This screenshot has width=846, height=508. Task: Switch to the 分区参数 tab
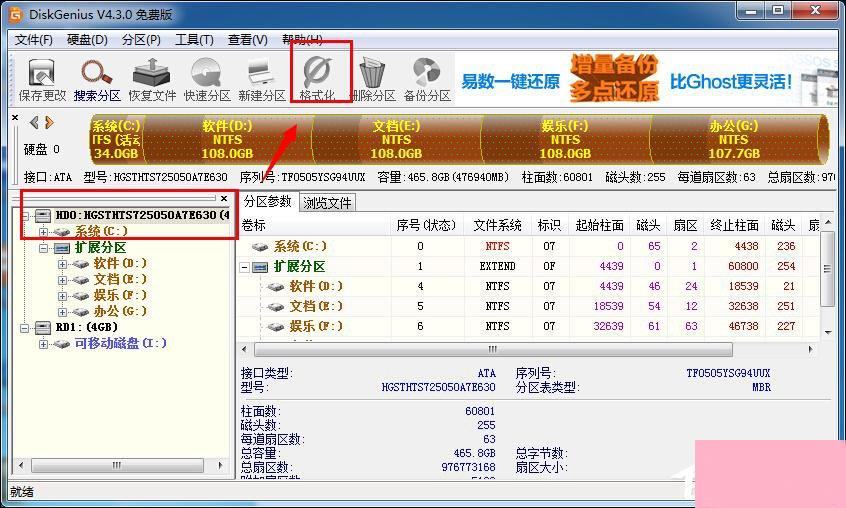click(268, 202)
